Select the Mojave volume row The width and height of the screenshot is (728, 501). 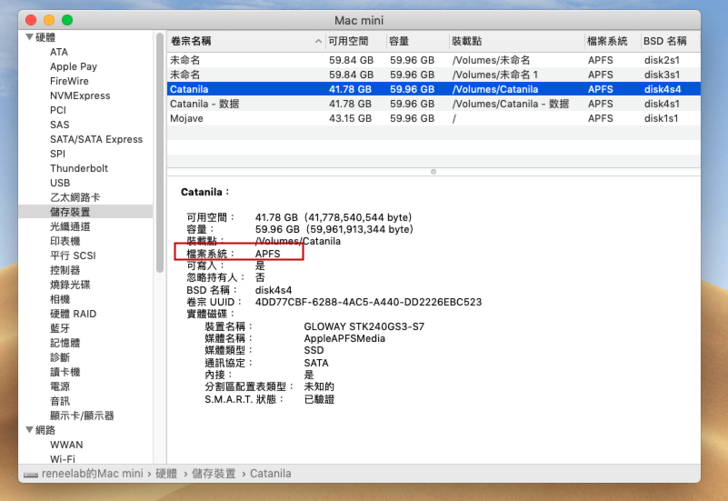[433, 118]
